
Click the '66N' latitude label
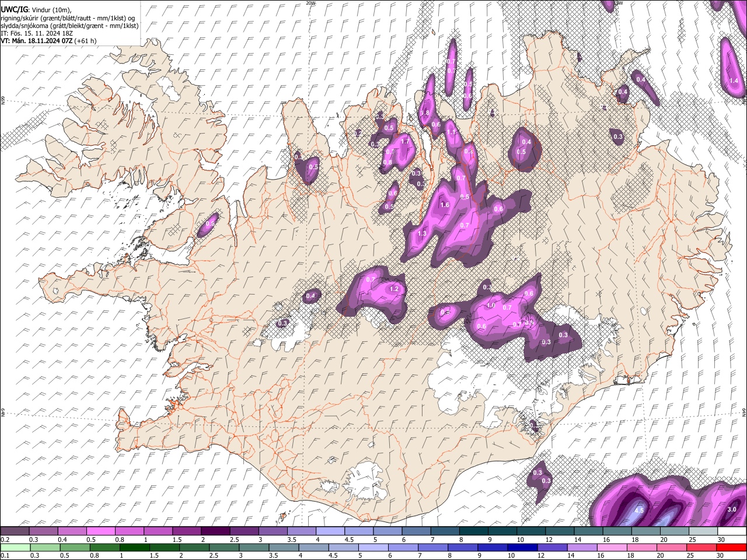[3, 100]
